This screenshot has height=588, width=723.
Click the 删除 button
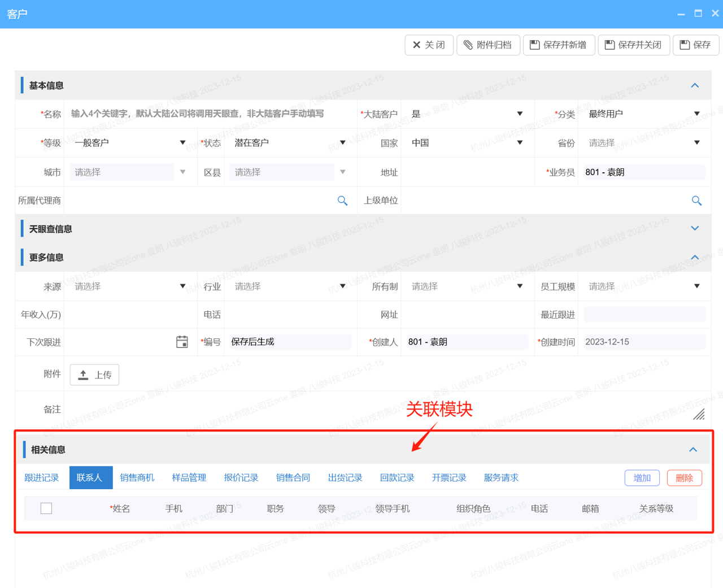(x=684, y=477)
